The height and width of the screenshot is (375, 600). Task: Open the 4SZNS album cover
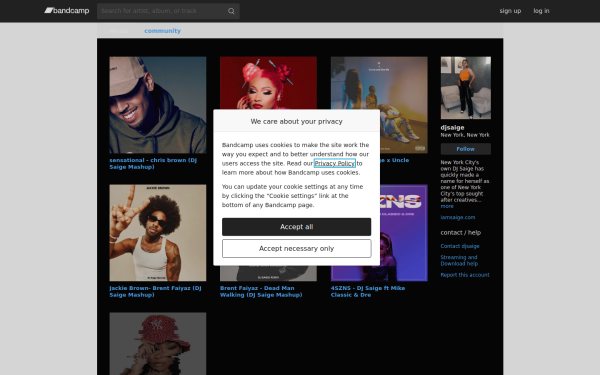(x=404, y=233)
